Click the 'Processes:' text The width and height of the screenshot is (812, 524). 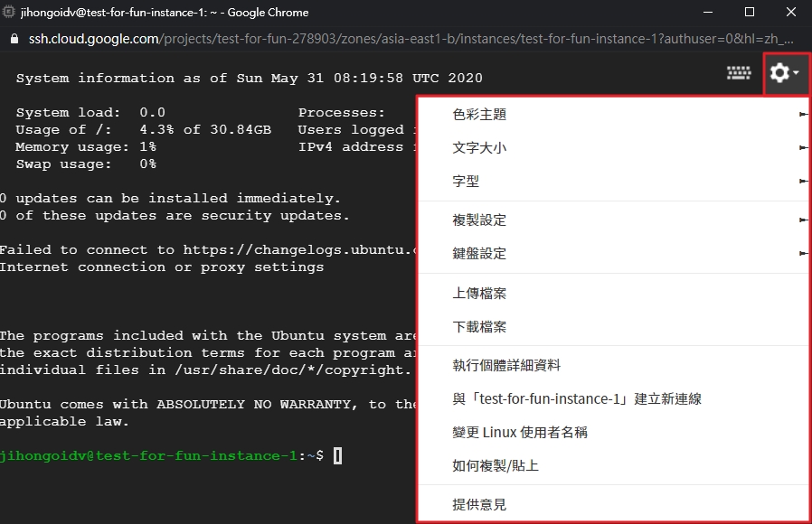pyautogui.click(x=341, y=112)
